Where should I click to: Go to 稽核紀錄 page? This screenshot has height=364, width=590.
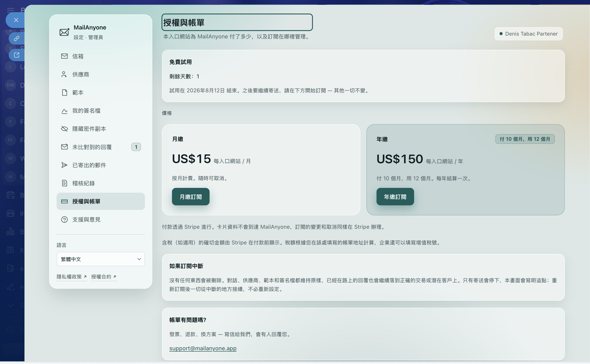click(x=101, y=183)
